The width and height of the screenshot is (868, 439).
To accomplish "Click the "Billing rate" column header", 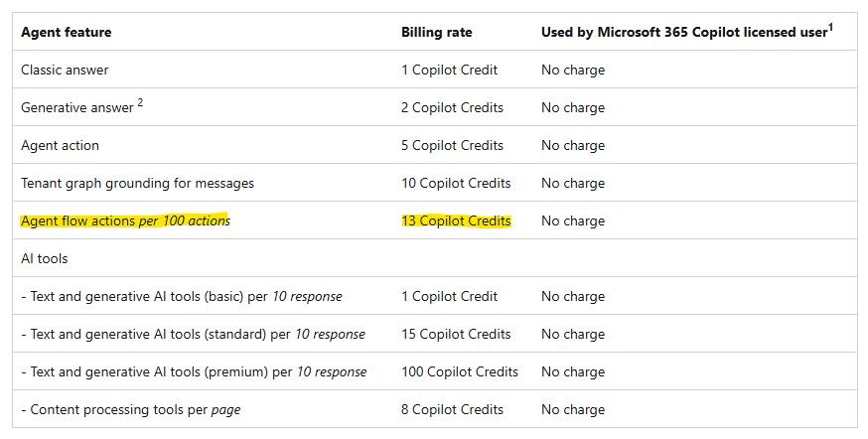I will coord(436,33).
